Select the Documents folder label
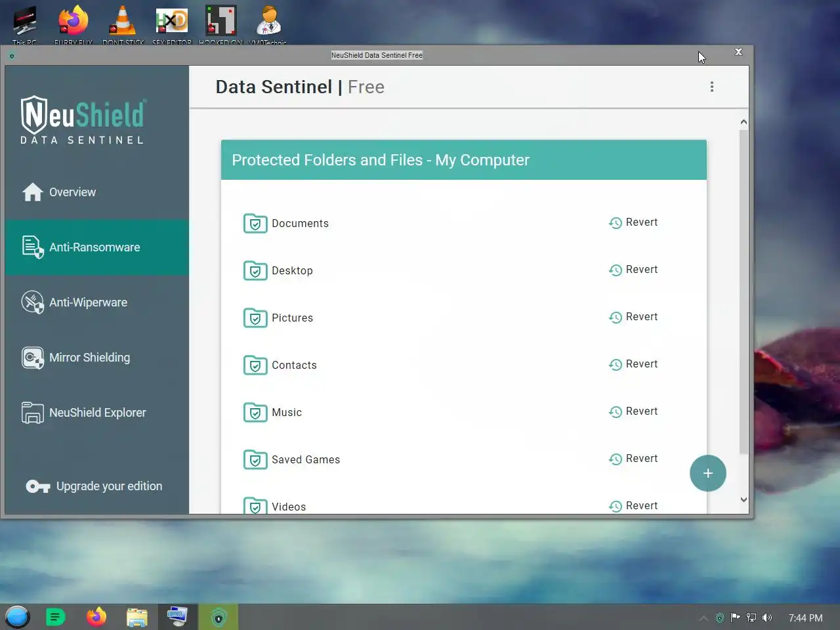Screen dimensions: 840x630 pos(300,223)
